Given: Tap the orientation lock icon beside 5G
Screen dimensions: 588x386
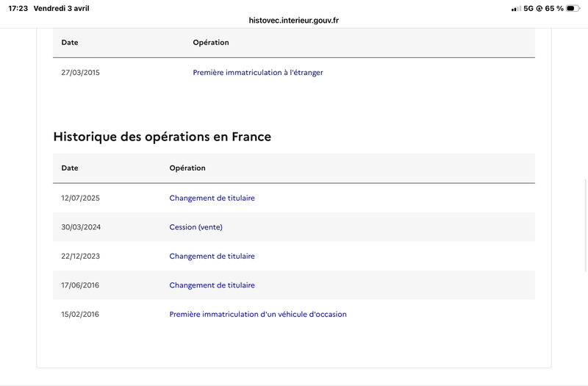Looking at the screenshot, I should pyautogui.click(x=539, y=8).
